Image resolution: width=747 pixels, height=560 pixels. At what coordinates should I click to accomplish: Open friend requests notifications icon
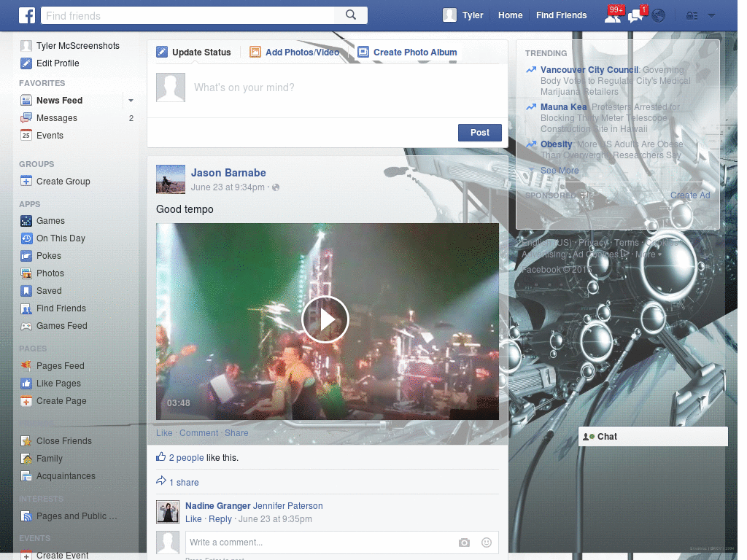coord(613,15)
